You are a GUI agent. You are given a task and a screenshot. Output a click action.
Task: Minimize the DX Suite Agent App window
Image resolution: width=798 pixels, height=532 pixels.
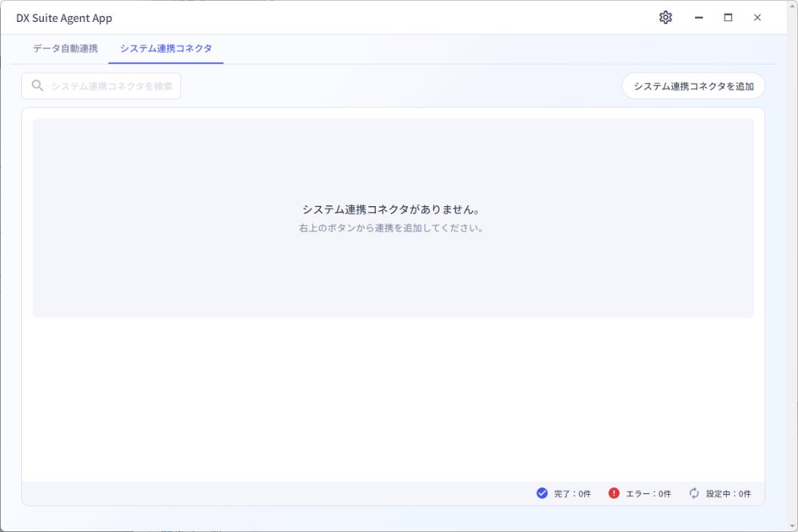(x=699, y=17)
